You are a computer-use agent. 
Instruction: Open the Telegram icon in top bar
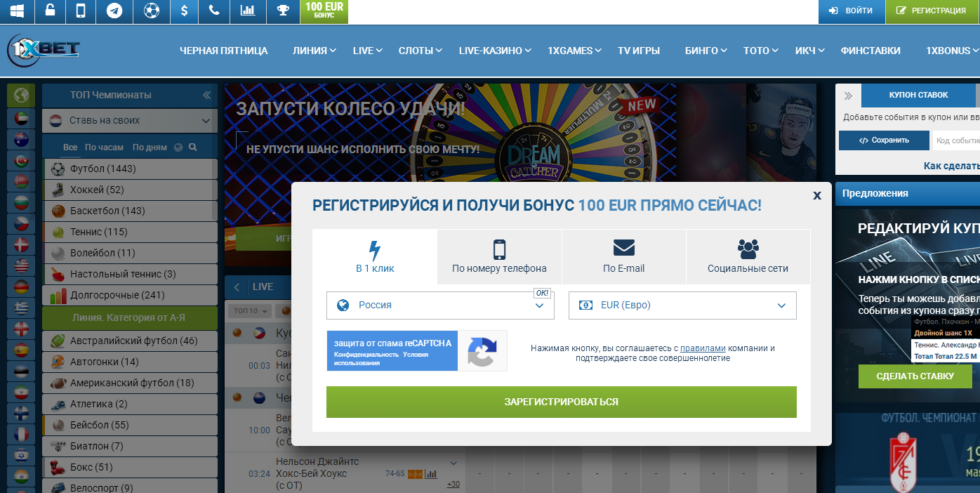[x=114, y=11]
